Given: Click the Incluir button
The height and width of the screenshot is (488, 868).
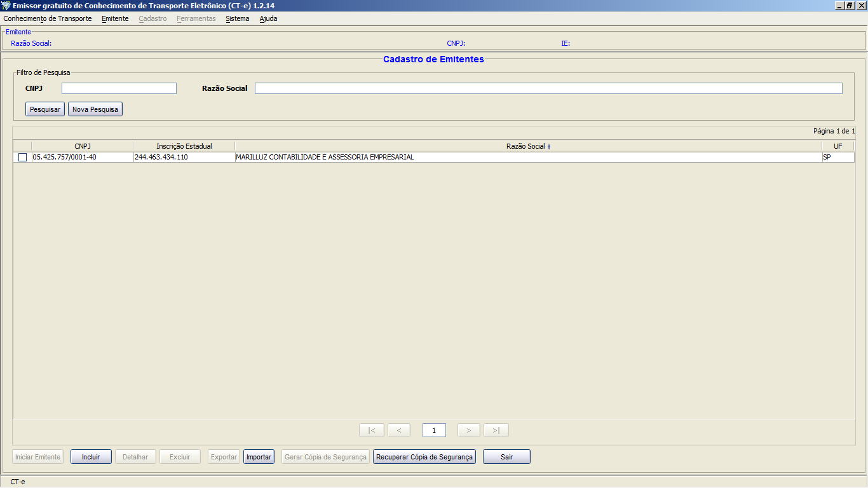Looking at the screenshot, I should [x=91, y=457].
